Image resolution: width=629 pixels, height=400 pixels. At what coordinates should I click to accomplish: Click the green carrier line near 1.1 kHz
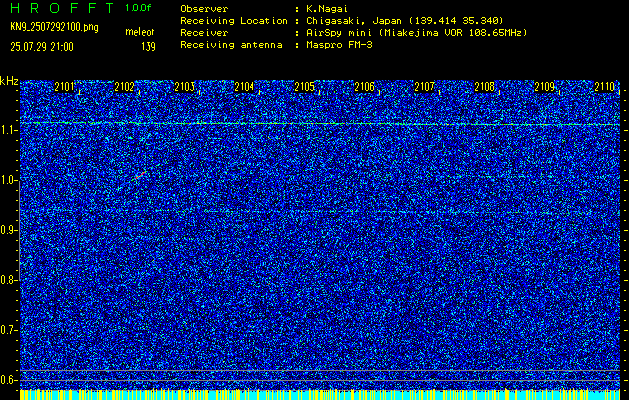tap(320, 124)
